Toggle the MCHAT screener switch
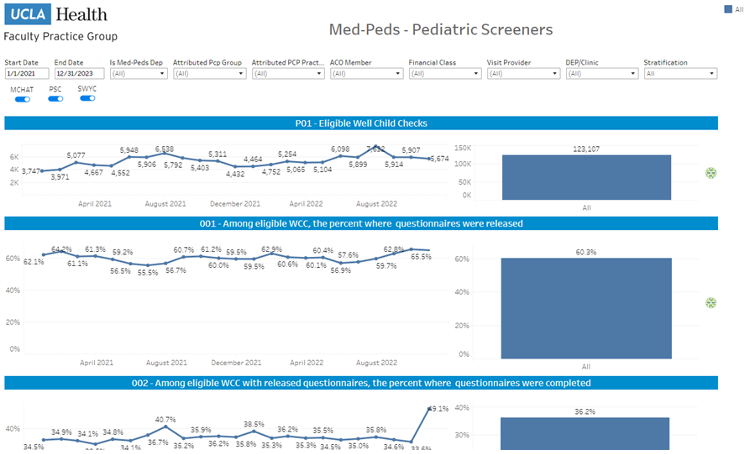750x454 pixels. [x=21, y=98]
